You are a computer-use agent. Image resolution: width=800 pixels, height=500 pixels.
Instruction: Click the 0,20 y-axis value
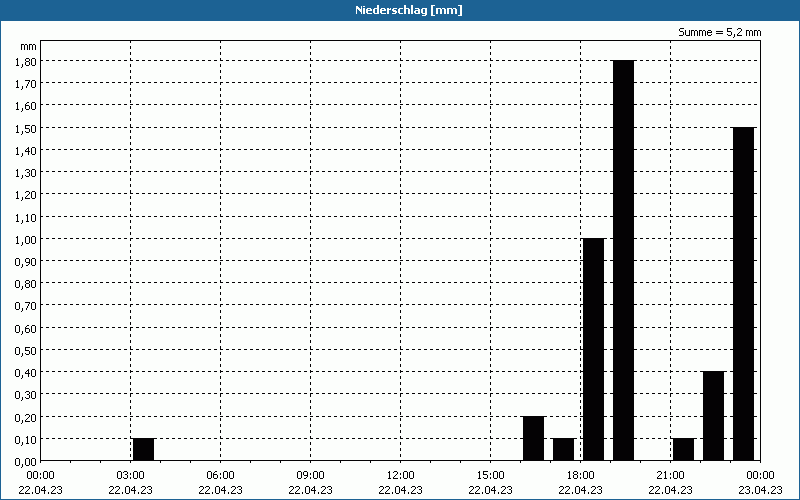click(x=26, y=417)
